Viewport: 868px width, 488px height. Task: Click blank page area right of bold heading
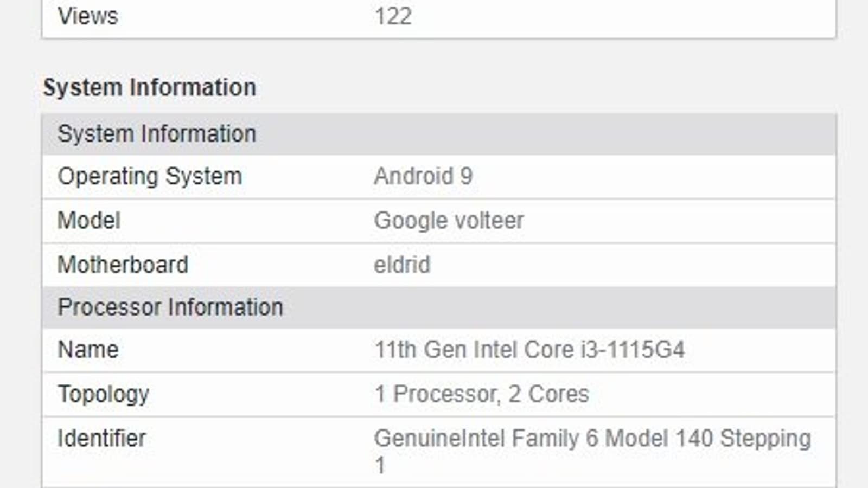(x=542, y=87)
